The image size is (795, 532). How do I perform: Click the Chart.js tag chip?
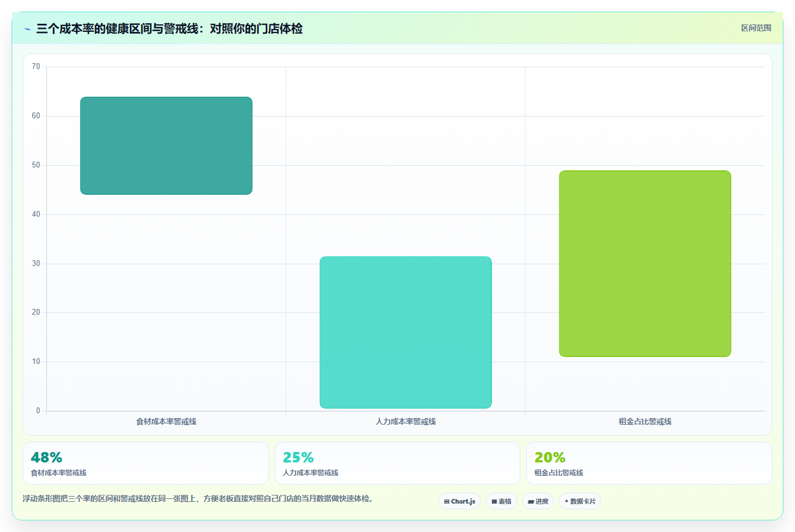[460, 501]
